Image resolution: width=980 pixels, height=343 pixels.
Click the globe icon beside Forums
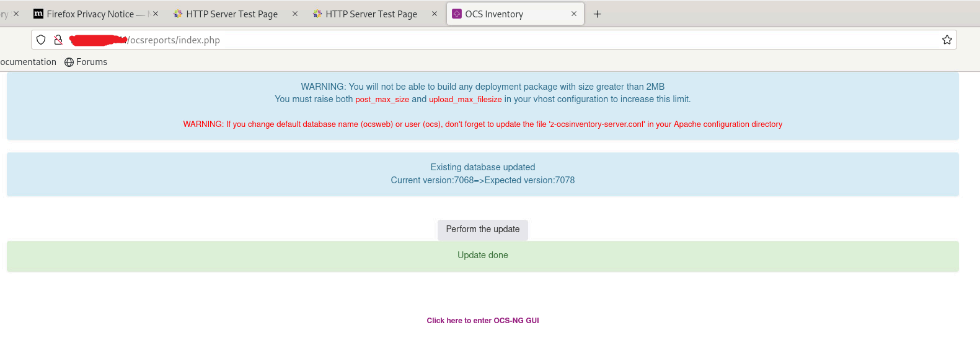point(69,62)
